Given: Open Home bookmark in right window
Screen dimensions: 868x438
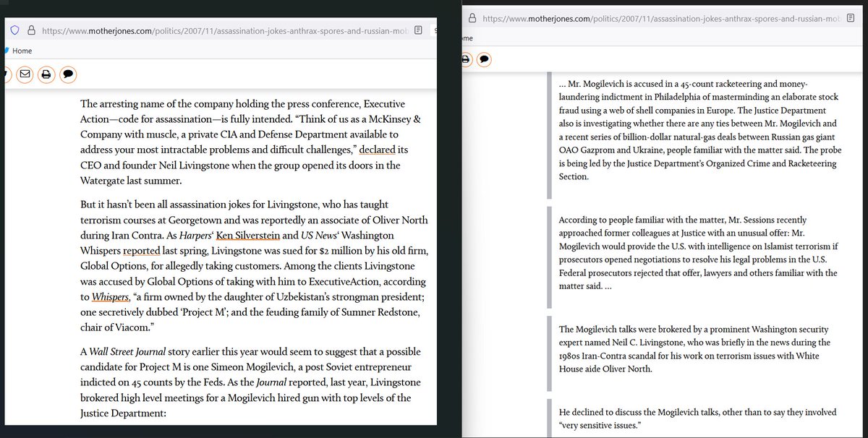Looking at the screenshot, I should [x=467, y=38].
